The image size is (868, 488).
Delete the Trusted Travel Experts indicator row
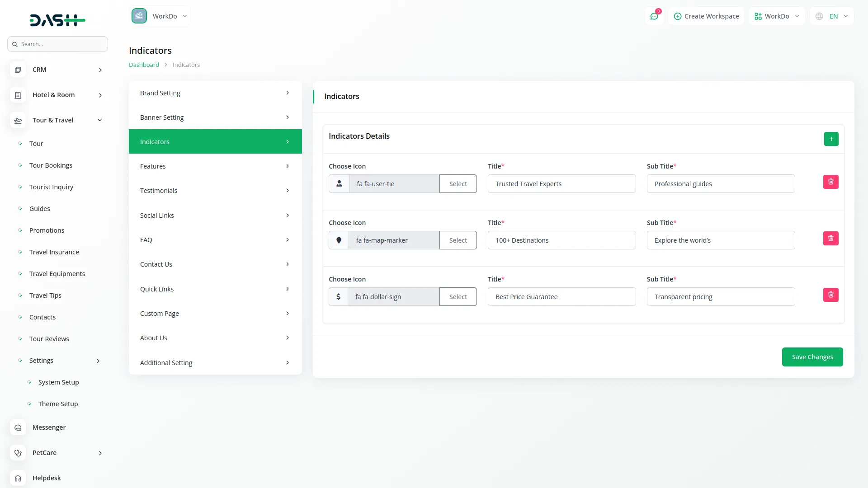click(x=830, y=182)
